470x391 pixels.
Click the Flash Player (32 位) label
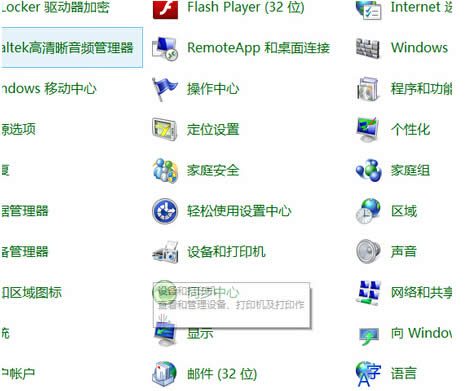point(246,7)
